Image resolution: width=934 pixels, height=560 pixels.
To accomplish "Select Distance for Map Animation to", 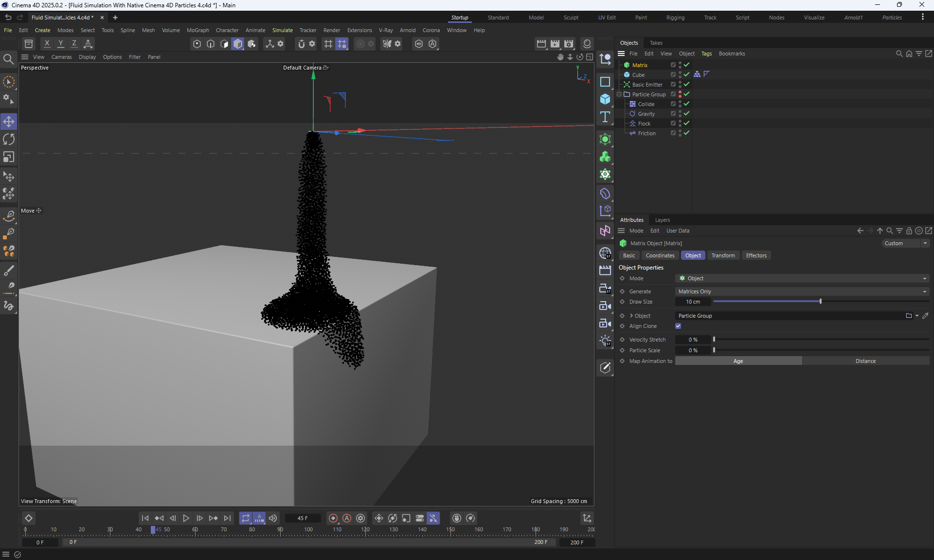I will pos(865,361).
